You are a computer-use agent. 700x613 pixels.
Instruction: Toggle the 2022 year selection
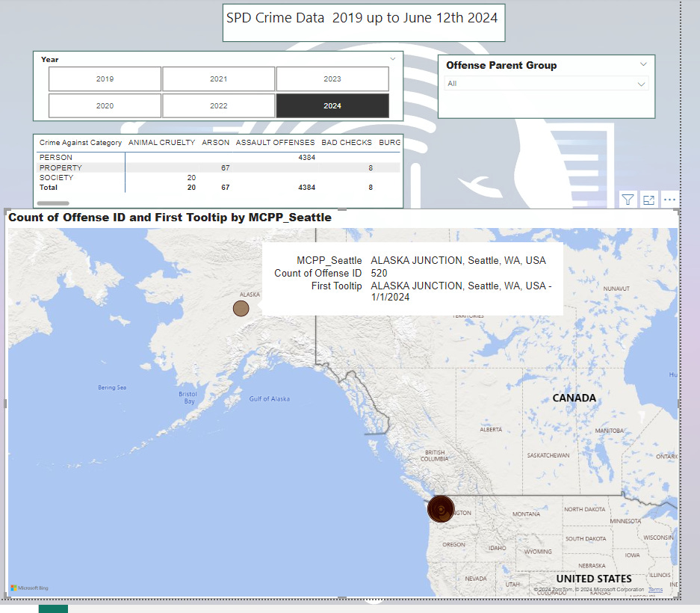218,105
